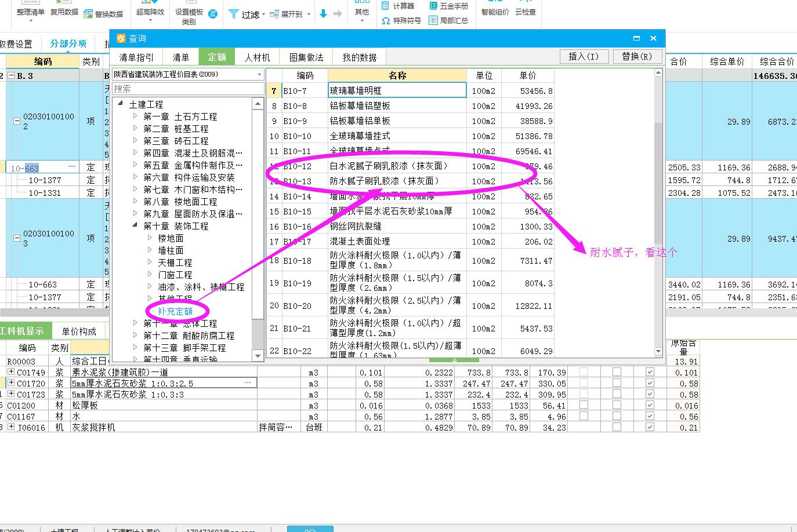Click the 插入(I) button

584,56
